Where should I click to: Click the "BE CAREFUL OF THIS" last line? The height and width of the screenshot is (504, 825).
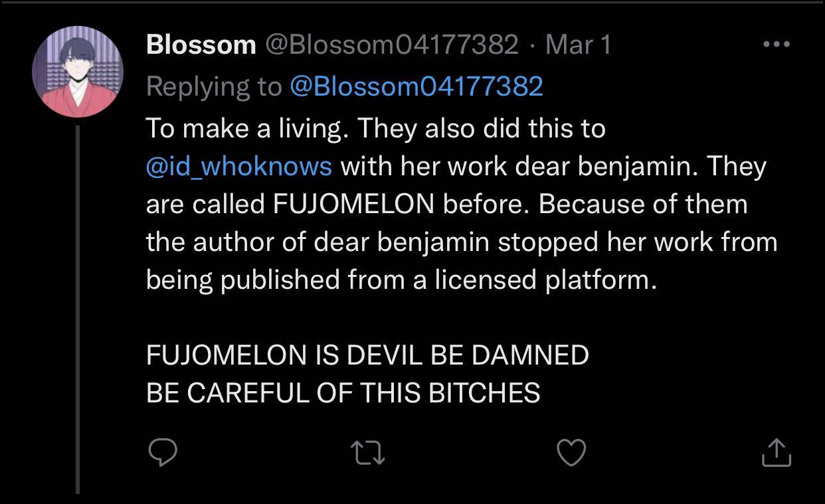pyautogui.click(x=343, y=393)
